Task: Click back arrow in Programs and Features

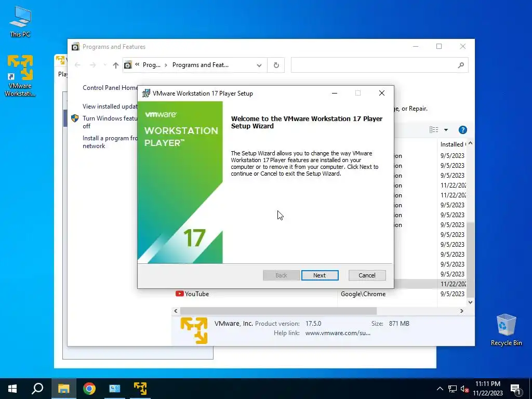Action: [x=78, y=65]
